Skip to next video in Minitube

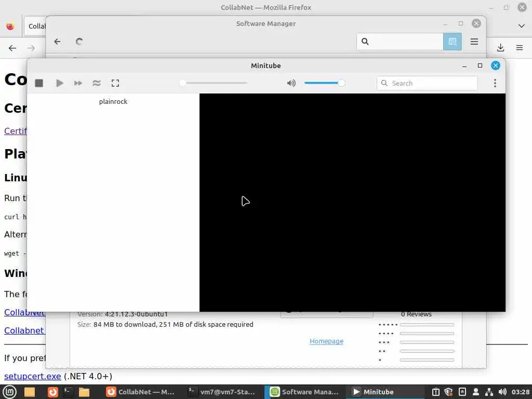(78, 83)
